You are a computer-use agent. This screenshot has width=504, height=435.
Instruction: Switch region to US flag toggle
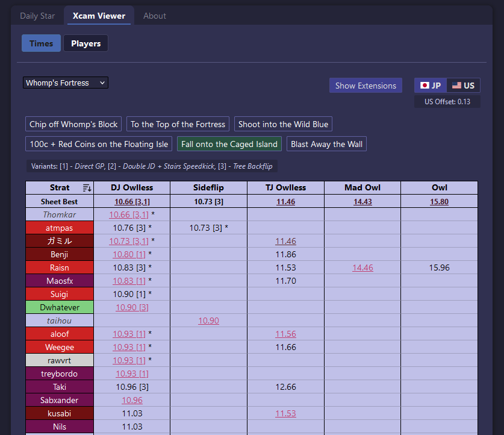[463, 86]
